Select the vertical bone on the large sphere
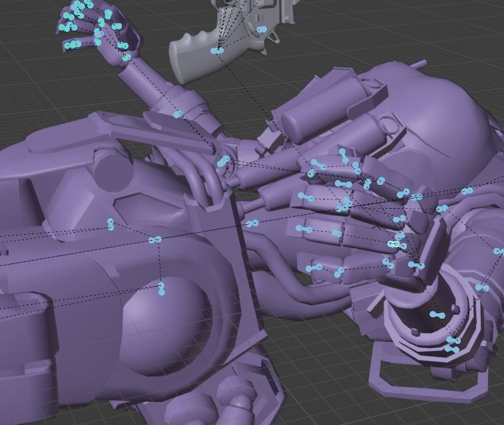This screenshot has height=425, width=504. click(x=162, y=289)
